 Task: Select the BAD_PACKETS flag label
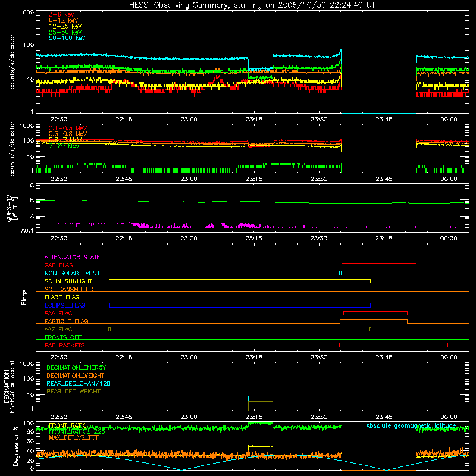click(x=65, y=345)
